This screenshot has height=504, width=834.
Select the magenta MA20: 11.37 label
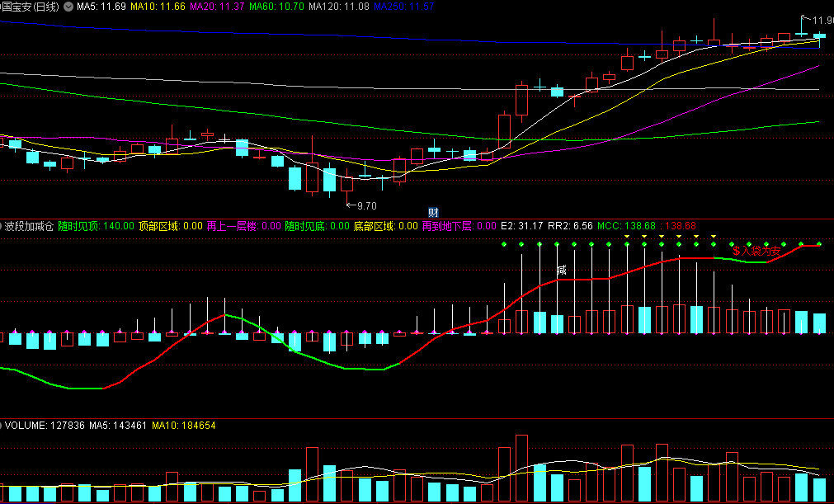217,7
